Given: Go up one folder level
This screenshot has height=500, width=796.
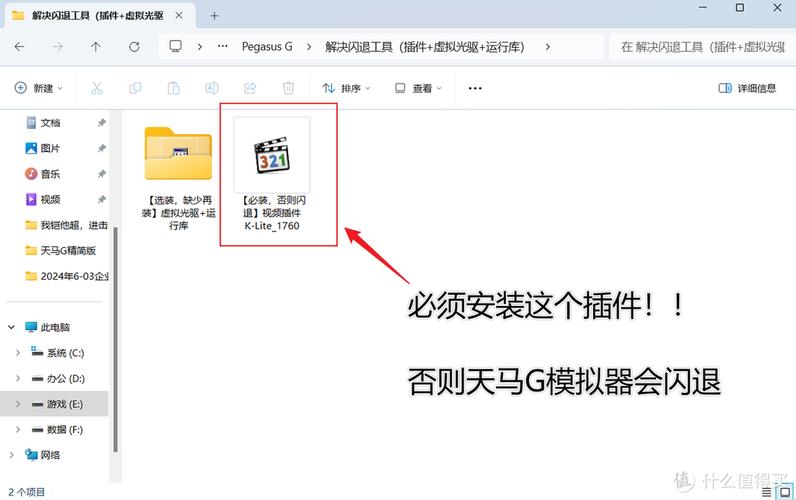Looking at the screenshot, I should tap(95, 47).
